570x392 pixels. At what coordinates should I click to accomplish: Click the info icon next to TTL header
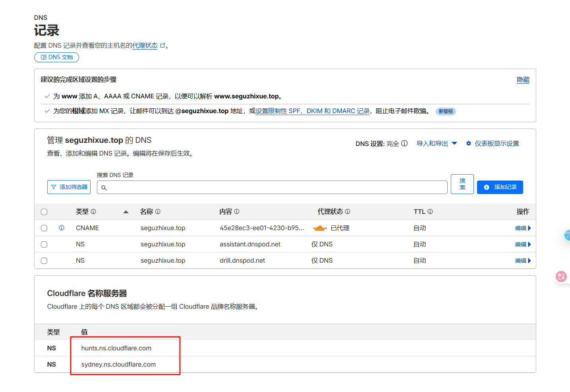coord(430,211)
